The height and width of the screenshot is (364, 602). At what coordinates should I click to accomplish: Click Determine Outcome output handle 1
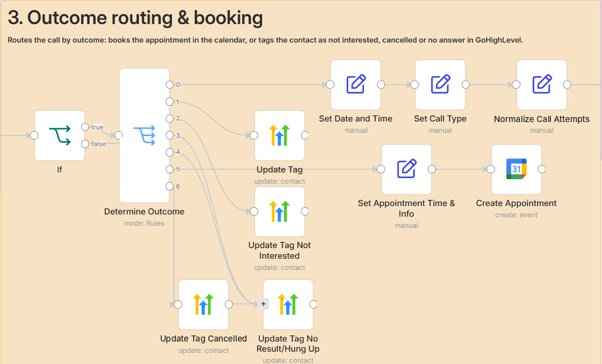click(x=170, y=102)
